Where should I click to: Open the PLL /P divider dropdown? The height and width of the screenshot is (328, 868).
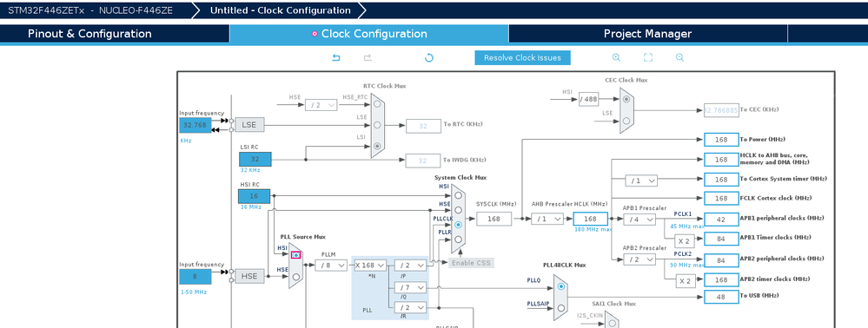410,266
